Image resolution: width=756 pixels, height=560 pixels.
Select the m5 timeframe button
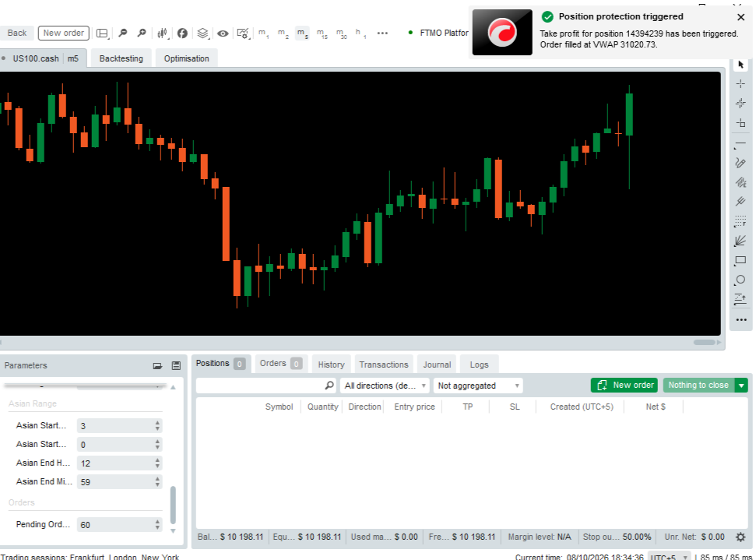302,33
